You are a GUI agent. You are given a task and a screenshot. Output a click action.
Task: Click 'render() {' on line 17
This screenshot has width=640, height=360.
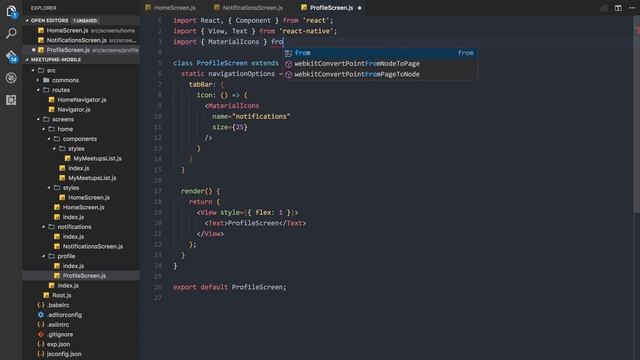tap(200, 191)
